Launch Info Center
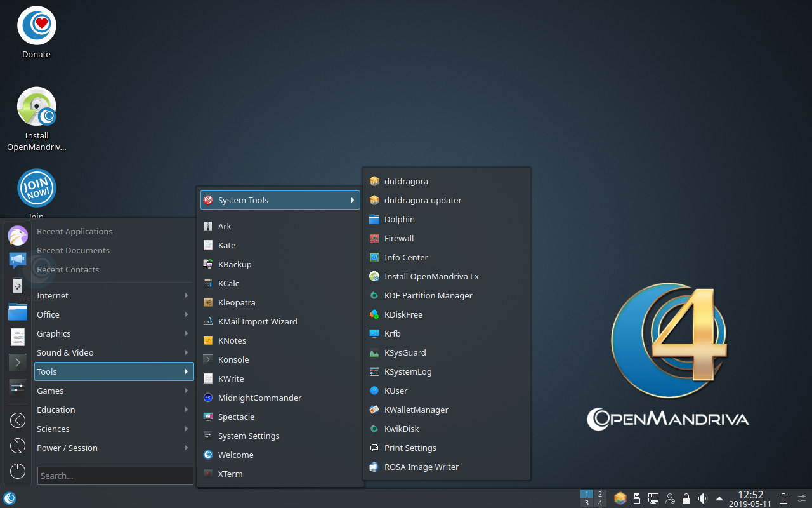This screenshot has width=812, height=508. 446,257
